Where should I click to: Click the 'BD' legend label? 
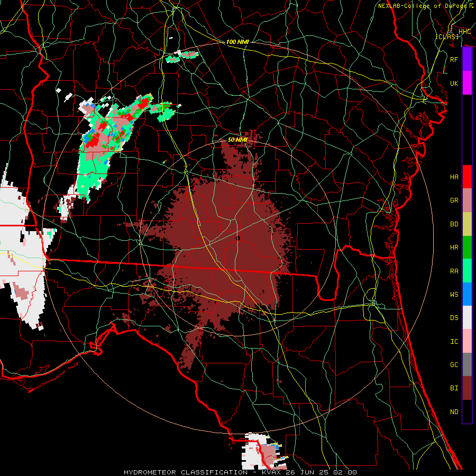[x=454, y=224]
